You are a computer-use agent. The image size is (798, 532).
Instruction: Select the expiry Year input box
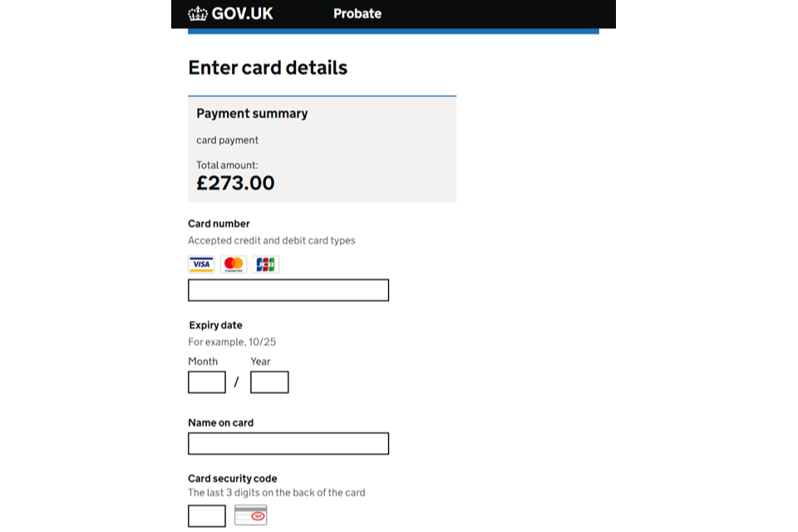(x=269, y=382)
